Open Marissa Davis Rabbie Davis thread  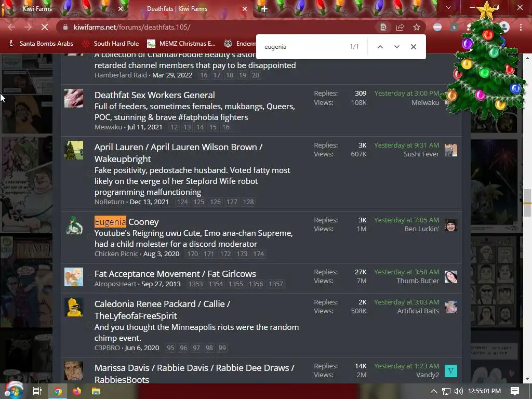click(194, 374)
